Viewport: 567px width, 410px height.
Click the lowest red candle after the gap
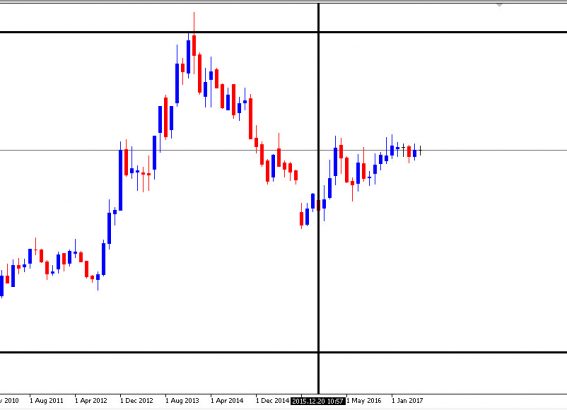point(302,218)
